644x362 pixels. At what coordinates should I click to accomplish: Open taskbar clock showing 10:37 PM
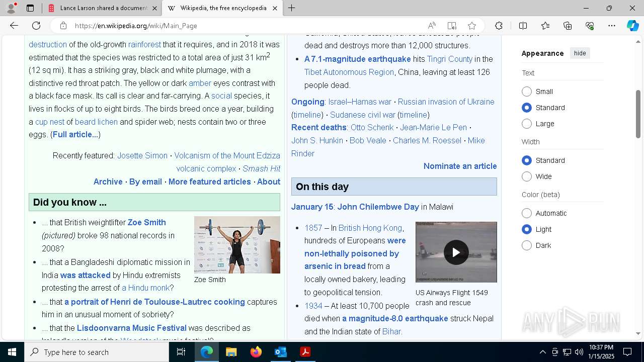click(601, 352)
